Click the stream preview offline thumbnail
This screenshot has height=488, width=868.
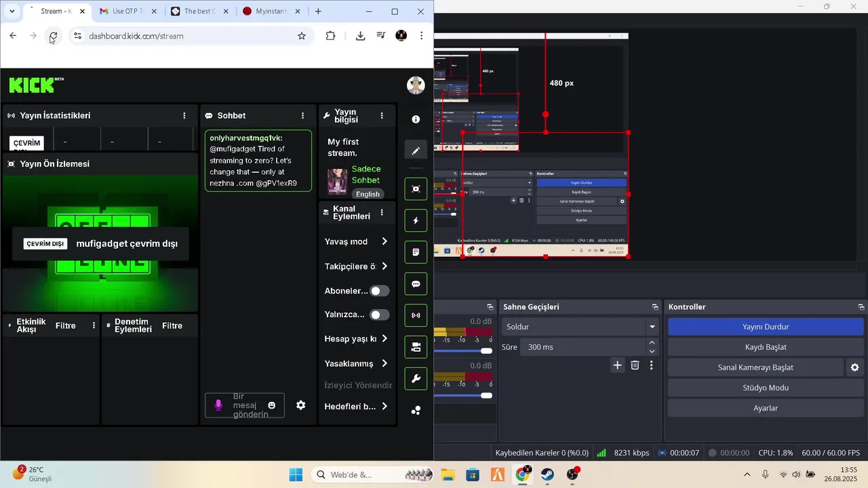click(x=100, y=244)
